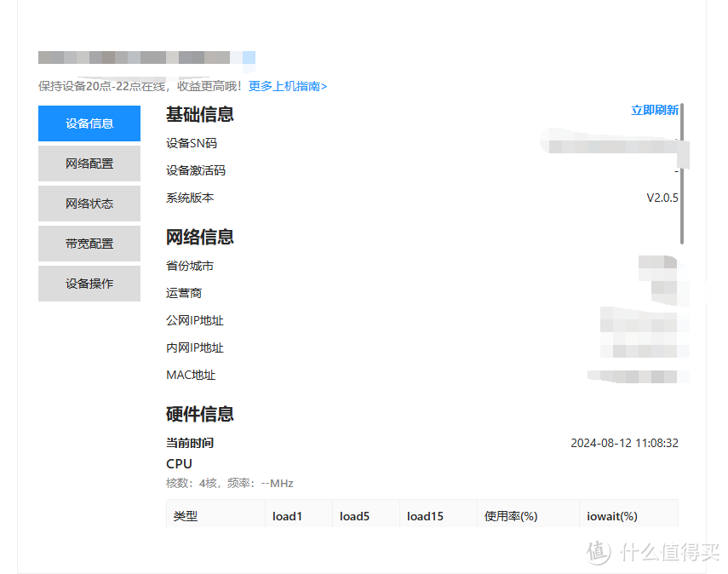Select the 带宽配置 sidebar item
The width and height of the screenshot is (728, 574).
89,244
